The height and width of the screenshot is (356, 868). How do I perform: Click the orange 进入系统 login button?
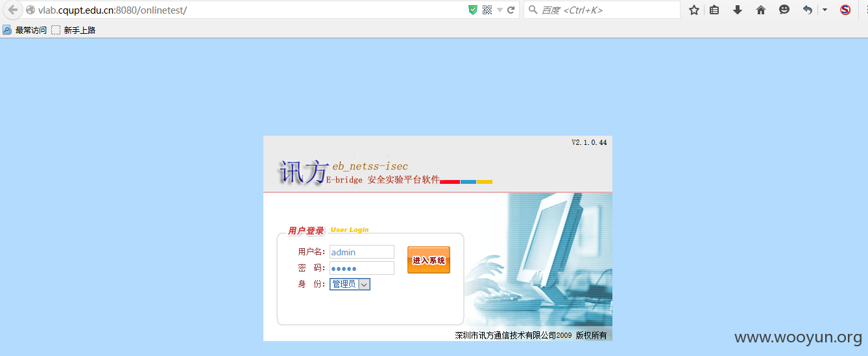tap(429, 260)
